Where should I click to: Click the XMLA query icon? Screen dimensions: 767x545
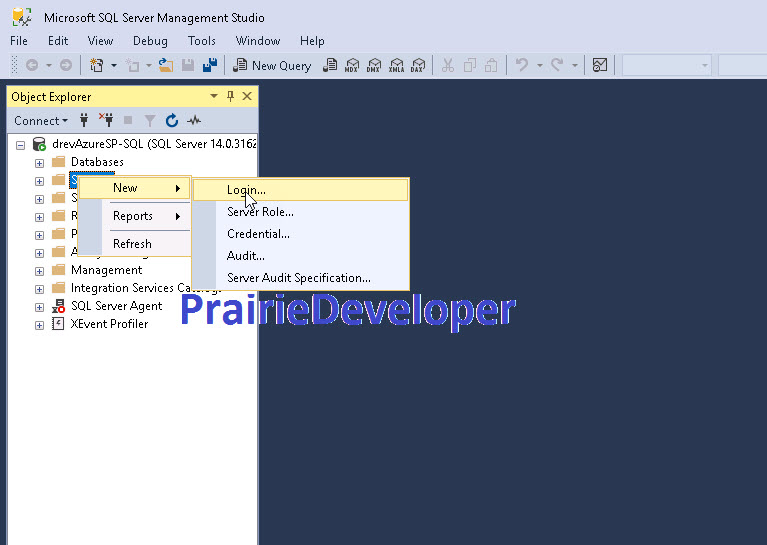(396, 65)
